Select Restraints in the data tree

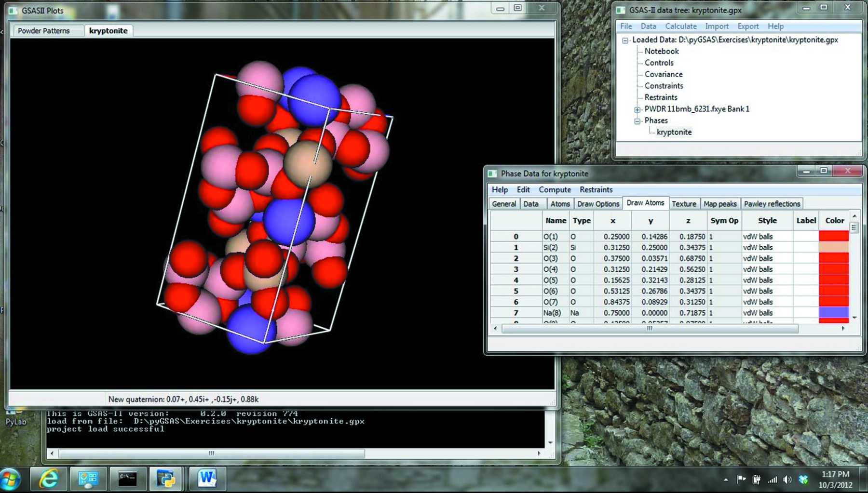pos(661,98)
